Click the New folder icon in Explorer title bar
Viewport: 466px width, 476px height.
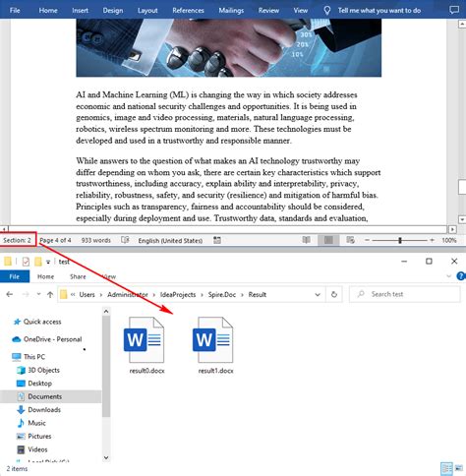[38, 262]
